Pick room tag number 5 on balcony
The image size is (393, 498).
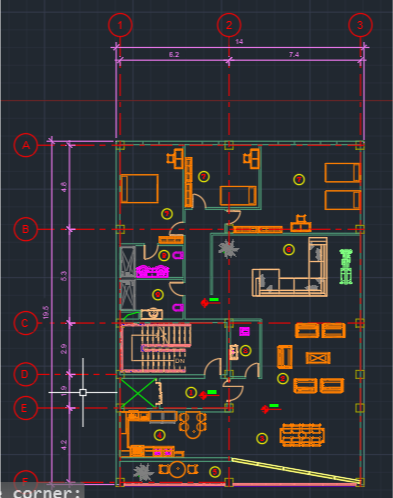tap(215, 472)
